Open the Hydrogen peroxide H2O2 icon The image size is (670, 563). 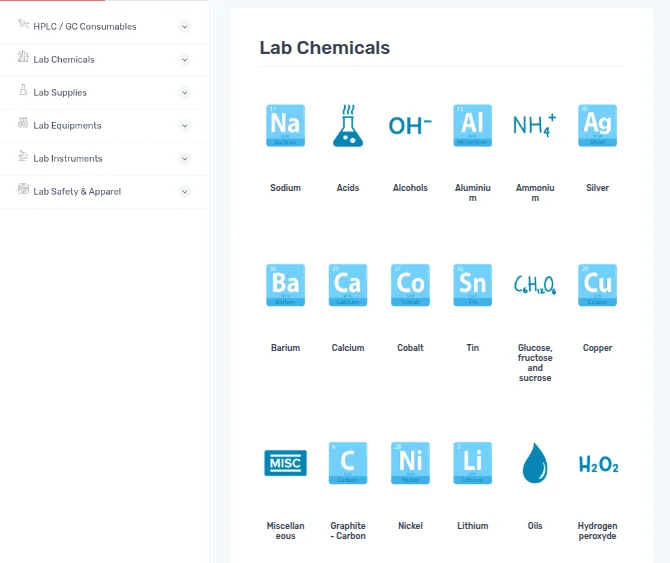(598, 464)
